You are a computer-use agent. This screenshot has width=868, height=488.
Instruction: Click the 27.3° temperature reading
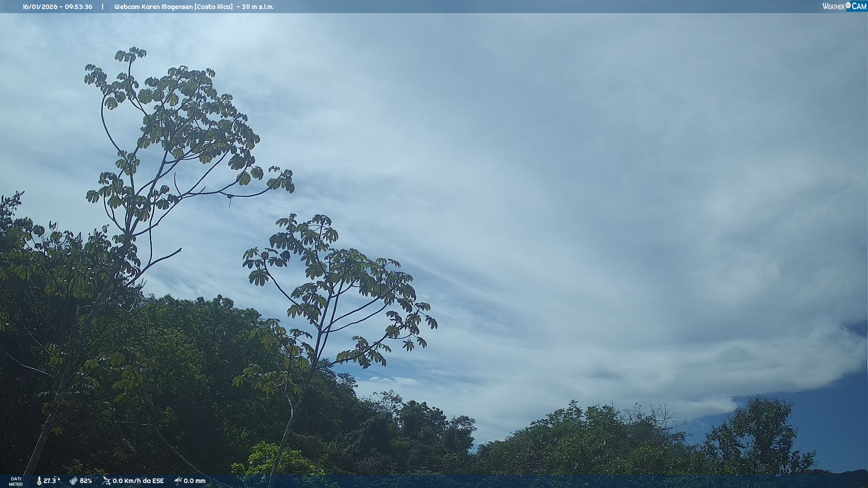[x=52, y=481]
